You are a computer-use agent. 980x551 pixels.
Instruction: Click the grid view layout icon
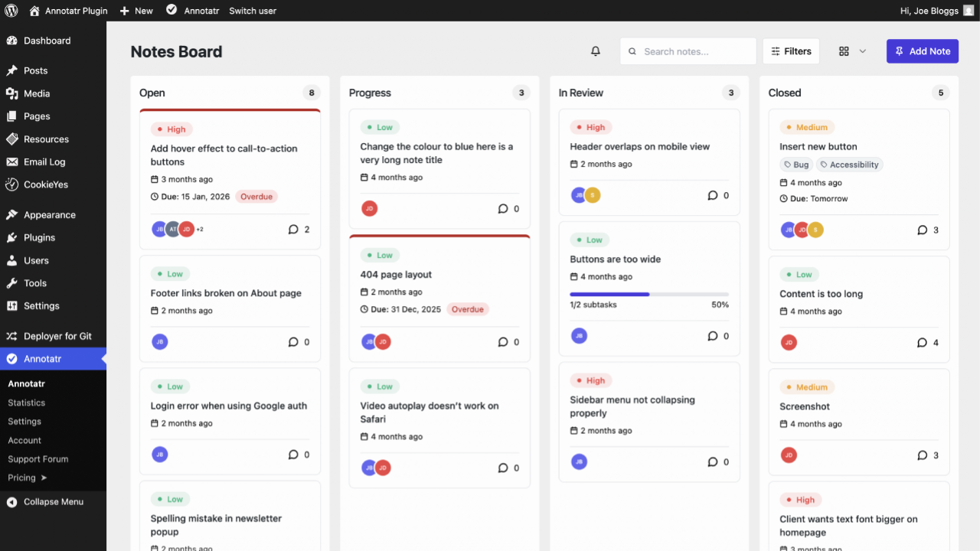[844, 51]
